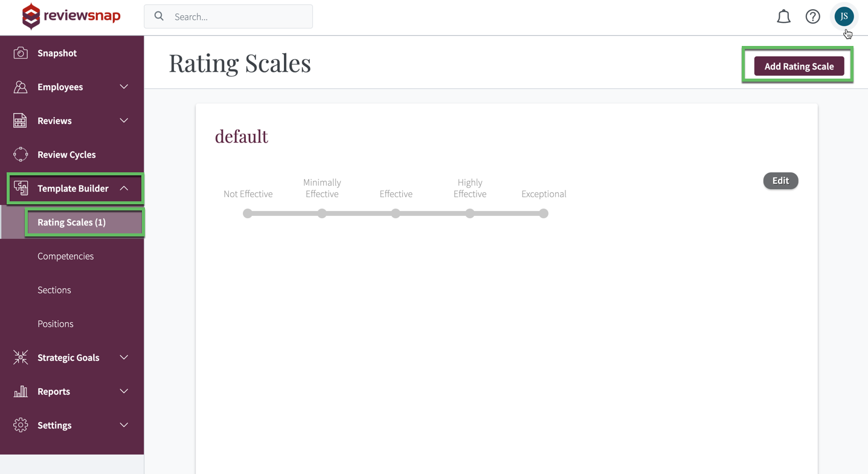This screenshot has height=474, width=868.
Task: Select the Strategic Goals icon
Action: coord(20,357)
